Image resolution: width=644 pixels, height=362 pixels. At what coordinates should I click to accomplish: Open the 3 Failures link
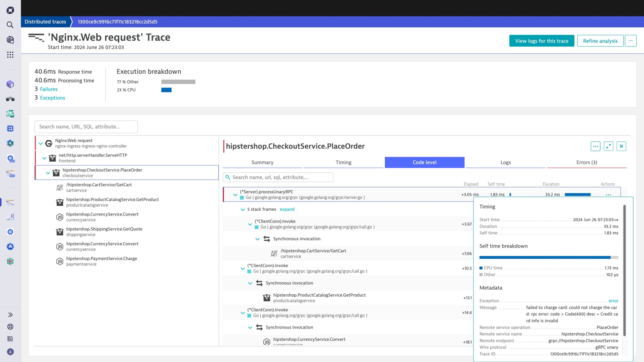(49, 89)
